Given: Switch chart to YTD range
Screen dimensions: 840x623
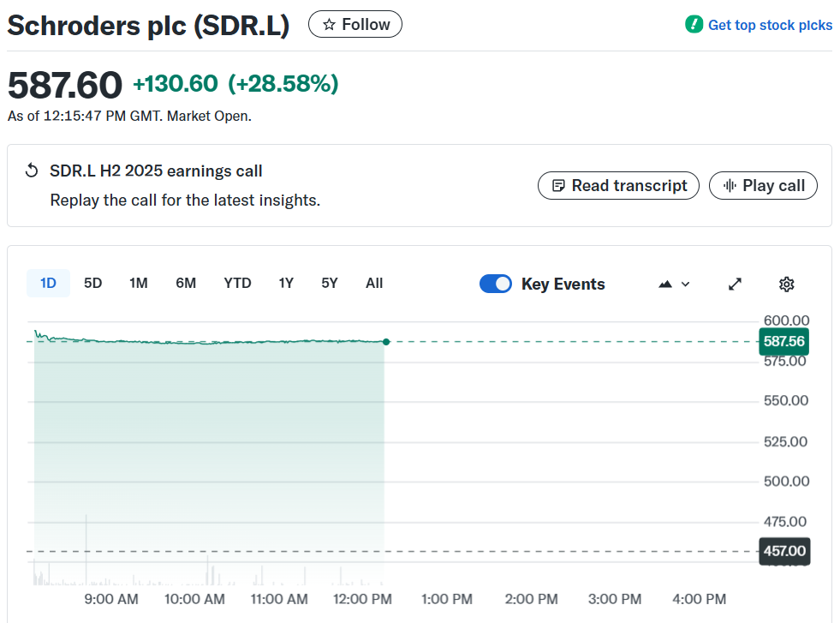Looking at the screenshot, I should pos(237,283).
